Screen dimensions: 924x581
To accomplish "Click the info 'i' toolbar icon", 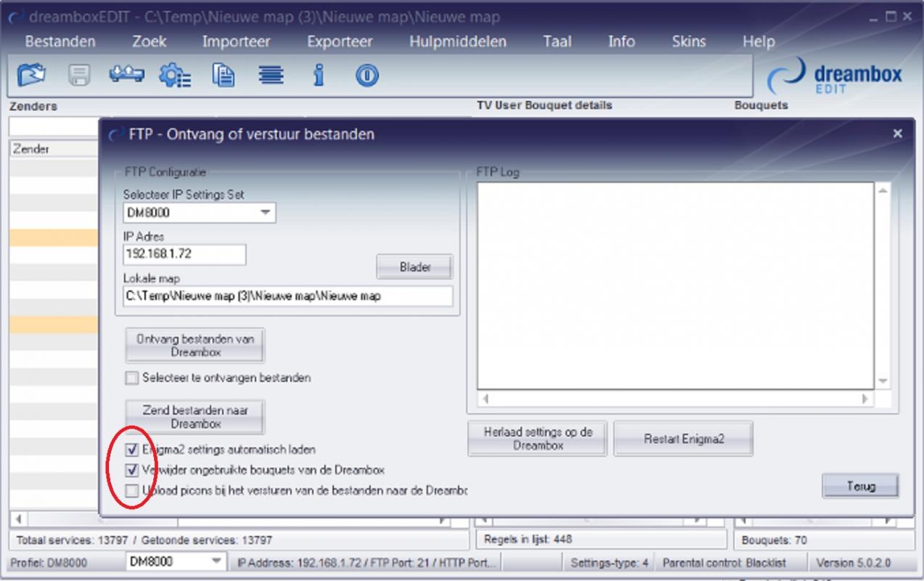I will coord(318,75).
